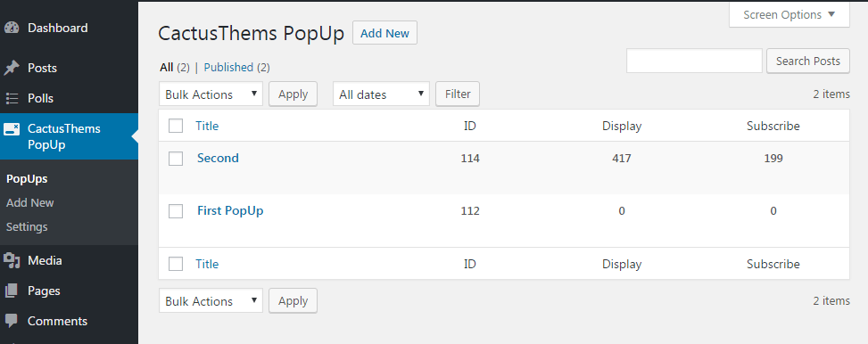Click the CactusThems PopUp page heading
This screenshot has width=868, height=344.
(251, 33)
